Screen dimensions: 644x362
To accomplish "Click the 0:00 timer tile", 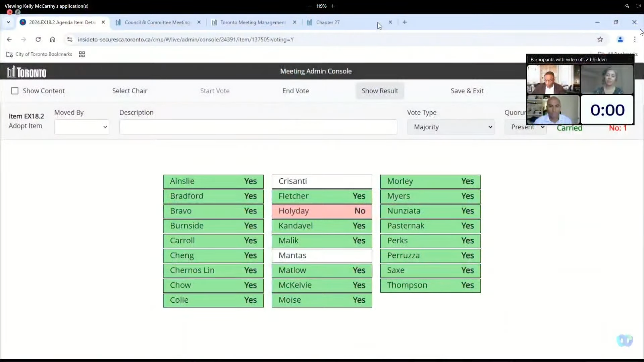I will pyautogui.click(x=607, y=110).
